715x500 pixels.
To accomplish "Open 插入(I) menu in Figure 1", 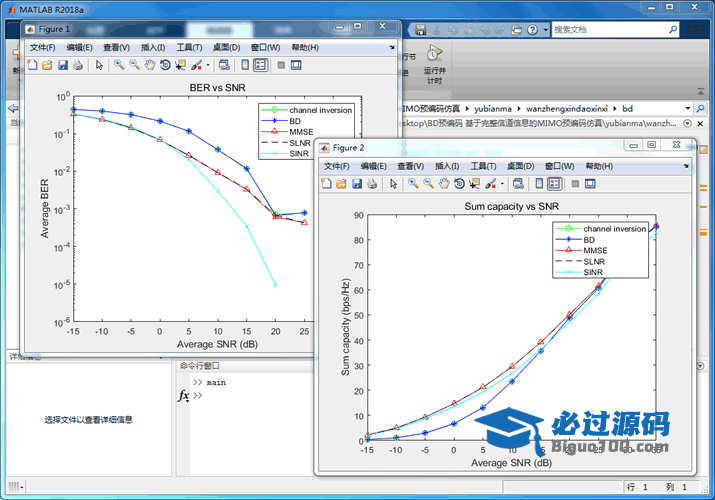I will 153,47.
